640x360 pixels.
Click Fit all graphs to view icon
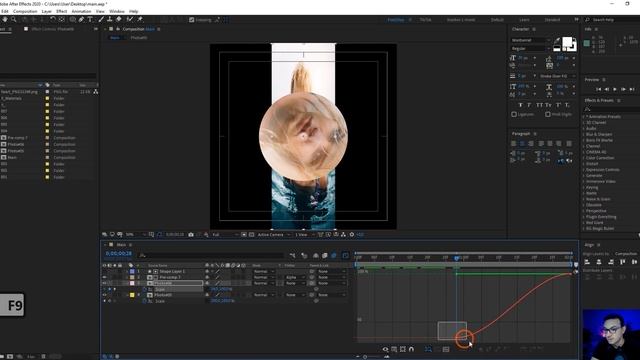[x=446, y=349]
